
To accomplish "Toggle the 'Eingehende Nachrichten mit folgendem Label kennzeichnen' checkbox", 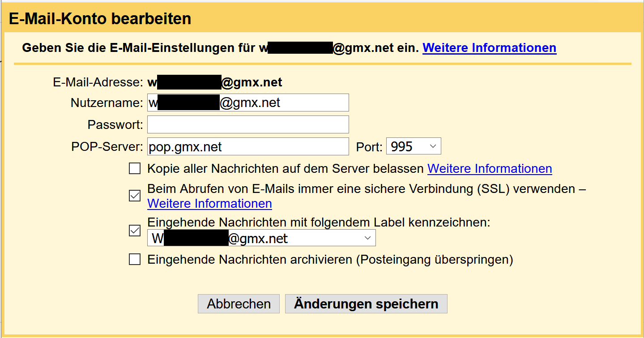I will [x=135, y=231].
